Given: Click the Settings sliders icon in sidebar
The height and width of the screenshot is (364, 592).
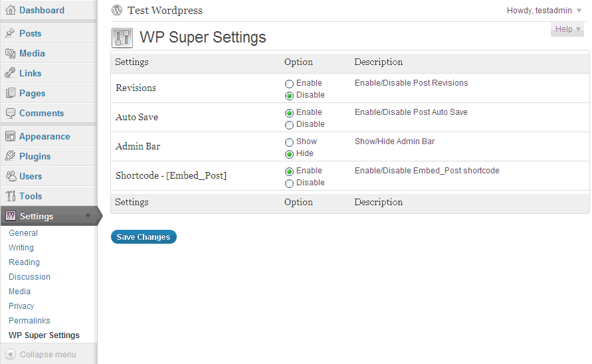Looking at the screenshot, I should pyautogui.click(x=11, y=216).
